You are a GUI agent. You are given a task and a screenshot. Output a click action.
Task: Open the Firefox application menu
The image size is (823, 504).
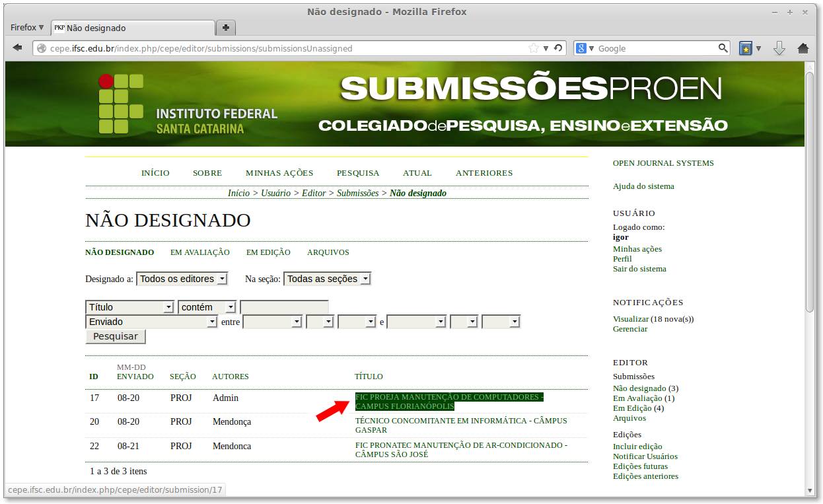point(26,27)
